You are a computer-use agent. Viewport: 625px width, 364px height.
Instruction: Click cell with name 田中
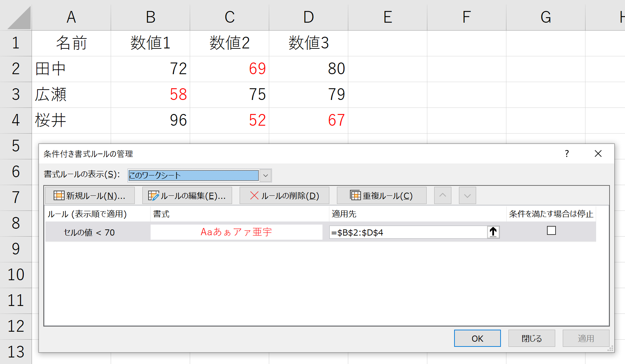tap(71, 69)
